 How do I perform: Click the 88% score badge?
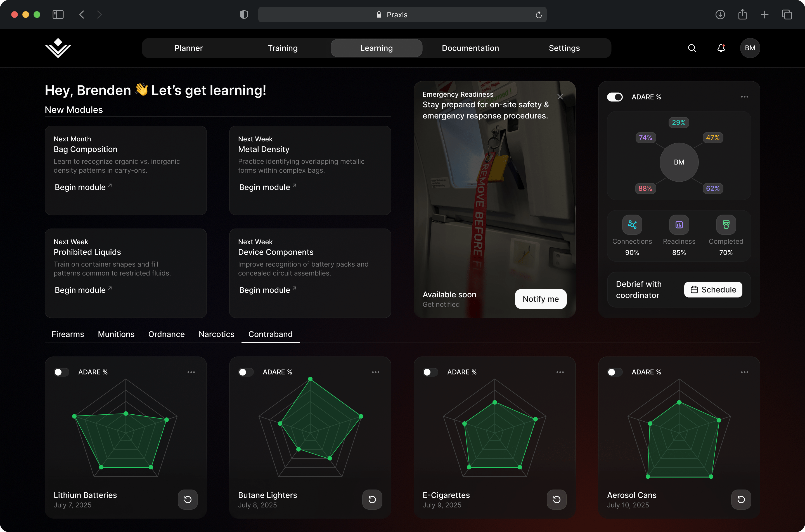click(645, 188)
